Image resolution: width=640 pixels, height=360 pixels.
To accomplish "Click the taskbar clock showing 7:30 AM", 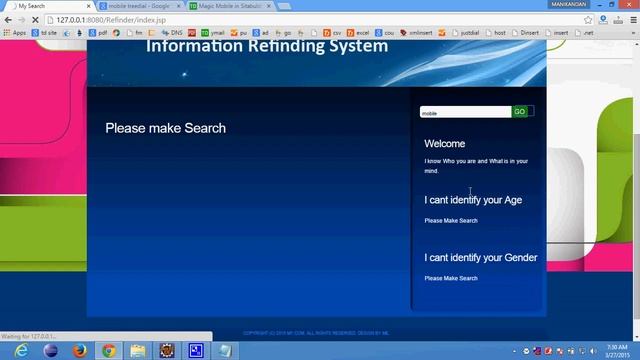I will pos(617,351).
